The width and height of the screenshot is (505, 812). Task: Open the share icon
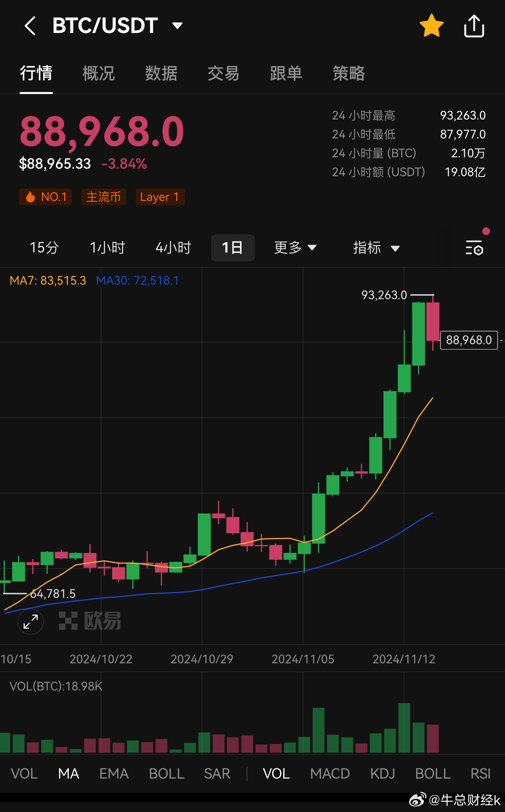point(474,26)
